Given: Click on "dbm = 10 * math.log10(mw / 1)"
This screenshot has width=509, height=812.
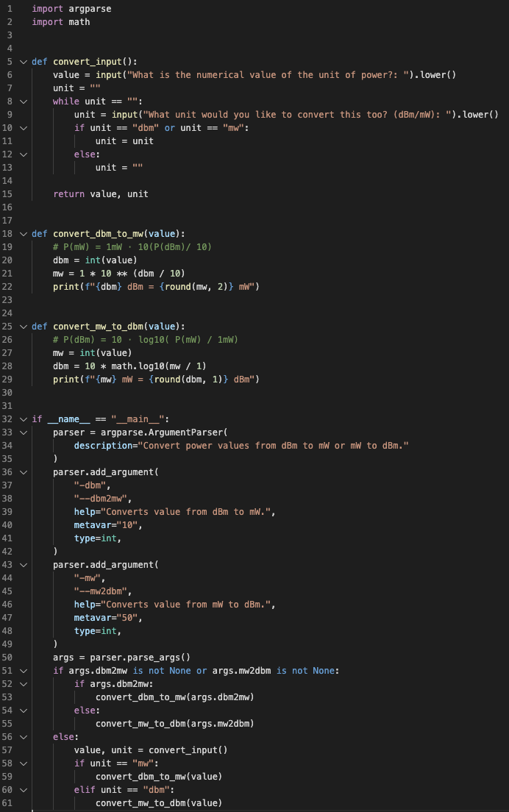Looking at the screenshot, I should pyautogui.click(x=129, y=366).
